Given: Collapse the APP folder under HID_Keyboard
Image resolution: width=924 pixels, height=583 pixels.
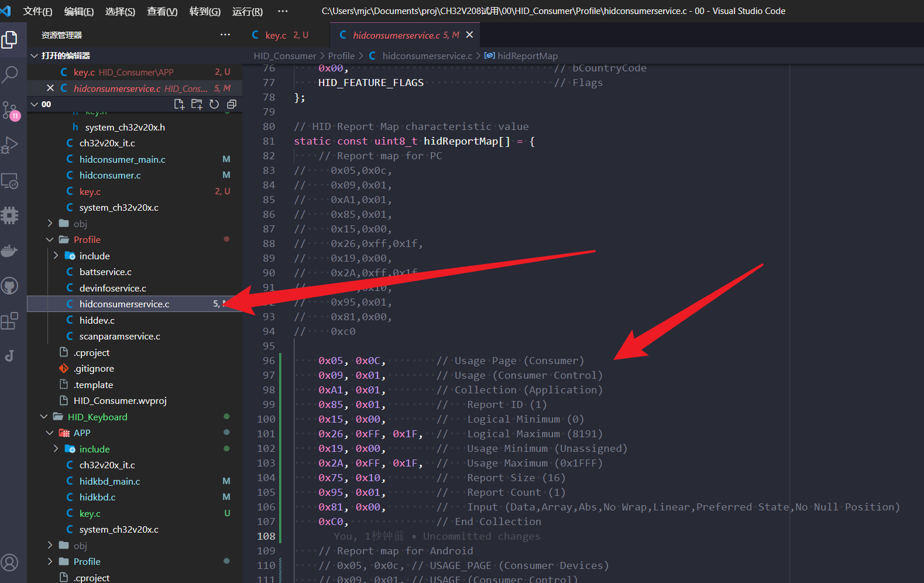Looking at the screenshot, I should point(50,433).
